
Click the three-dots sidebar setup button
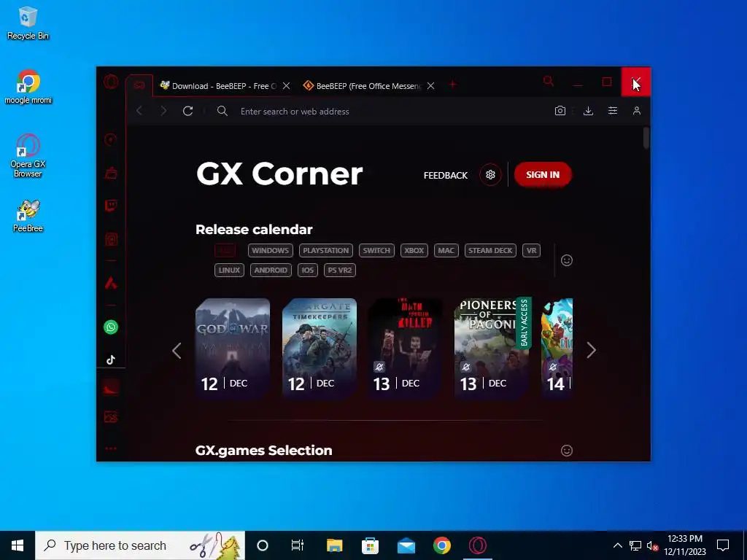[111, 448]
